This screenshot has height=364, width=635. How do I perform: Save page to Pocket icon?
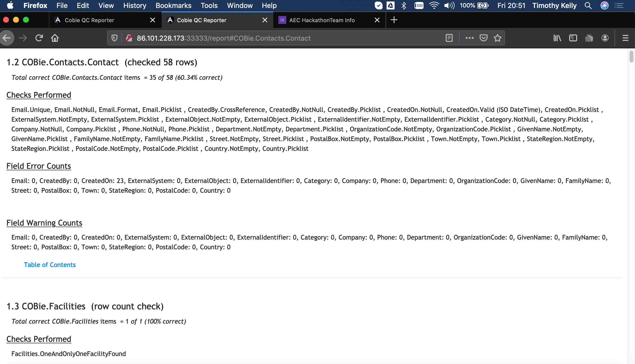483,38
